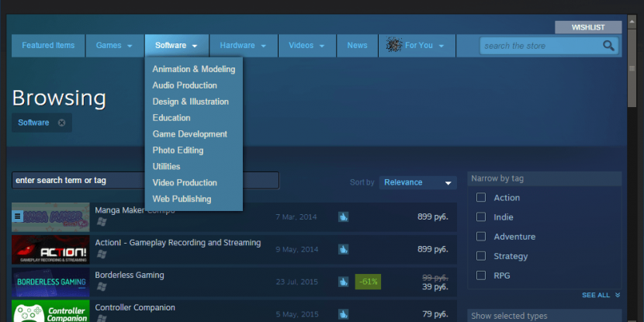Click the thumbs-up review icon for Manga Maker
Screen dimensions: 644x322
point(343,217)
